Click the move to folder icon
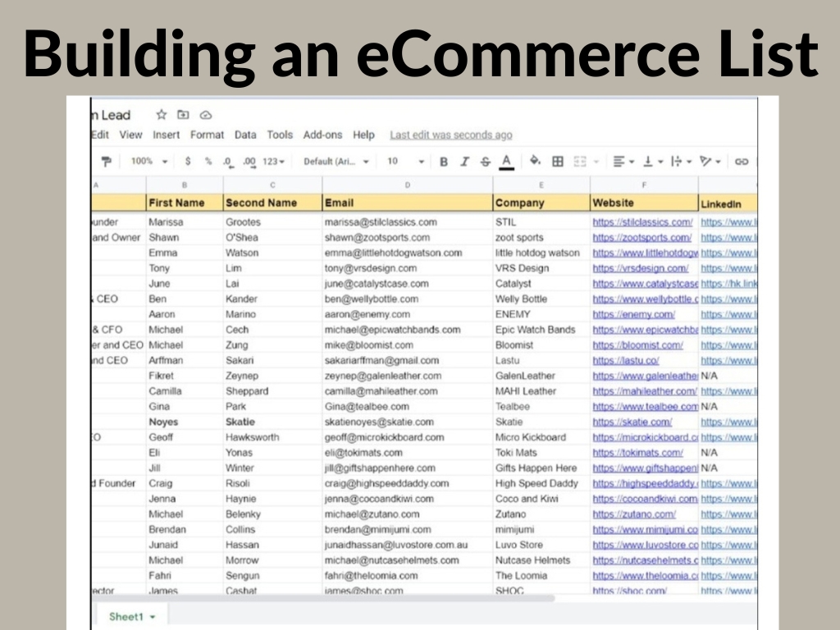The height and width of the screenshot is (630, 840). click(x=183, y=115)
